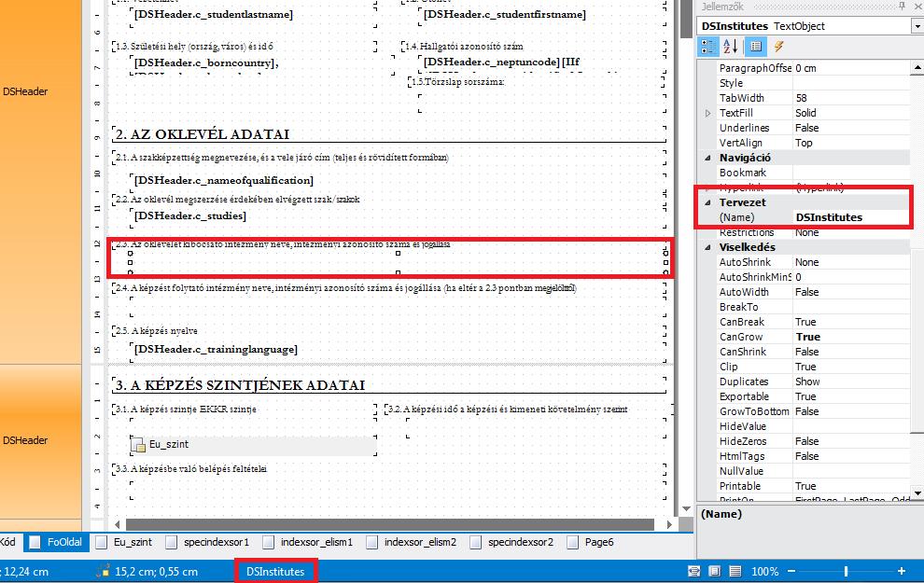Click right arrow of horizontal scrollbar

(x=669, y=524)
